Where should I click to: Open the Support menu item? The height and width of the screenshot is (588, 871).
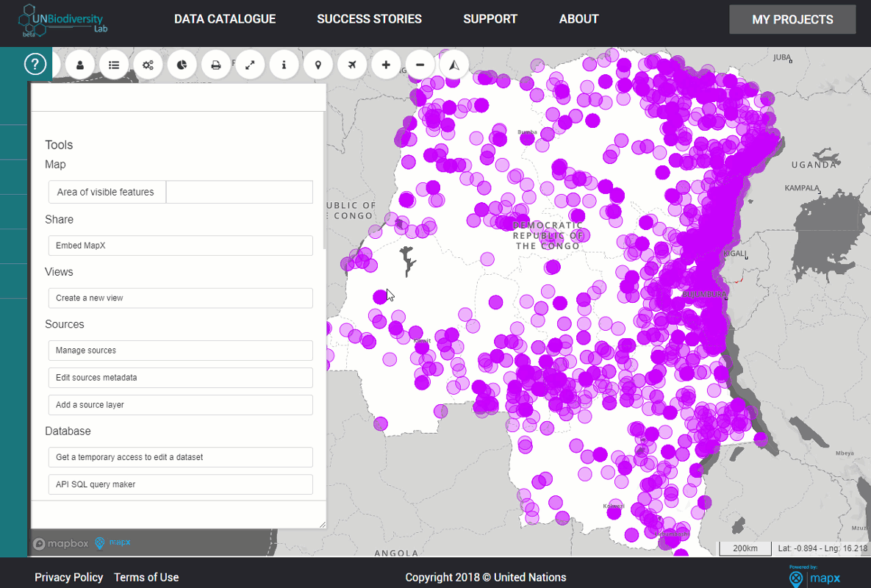(x=490, y=19)
